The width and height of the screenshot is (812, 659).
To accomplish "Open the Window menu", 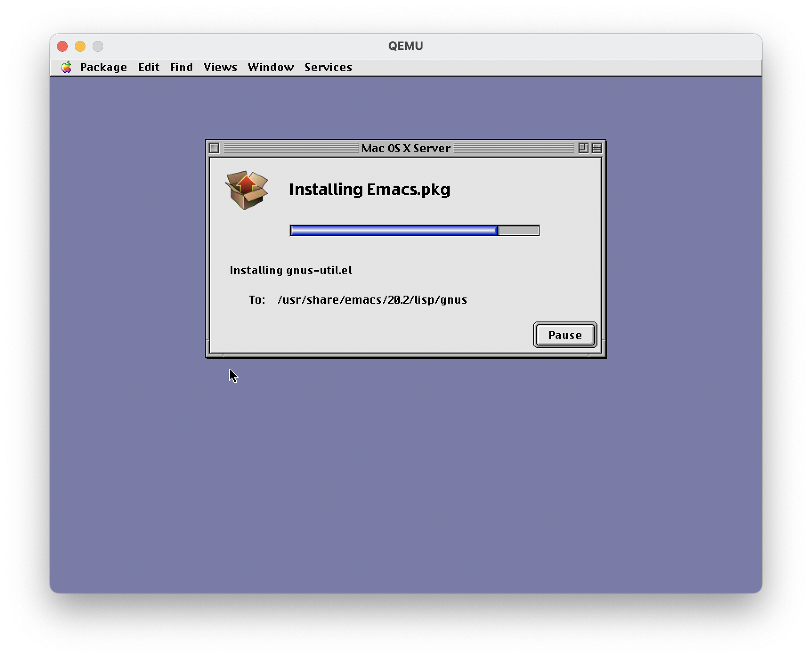I will pos(271,67).
